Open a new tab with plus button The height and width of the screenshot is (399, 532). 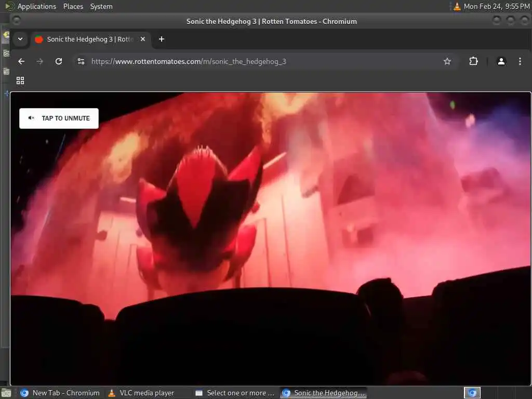[x=162, y=39]
